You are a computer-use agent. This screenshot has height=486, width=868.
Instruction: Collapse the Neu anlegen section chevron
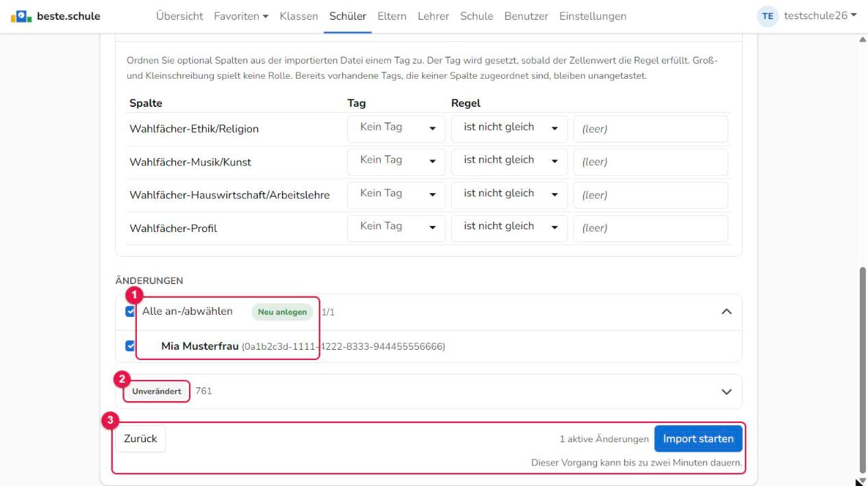(727, 312)
